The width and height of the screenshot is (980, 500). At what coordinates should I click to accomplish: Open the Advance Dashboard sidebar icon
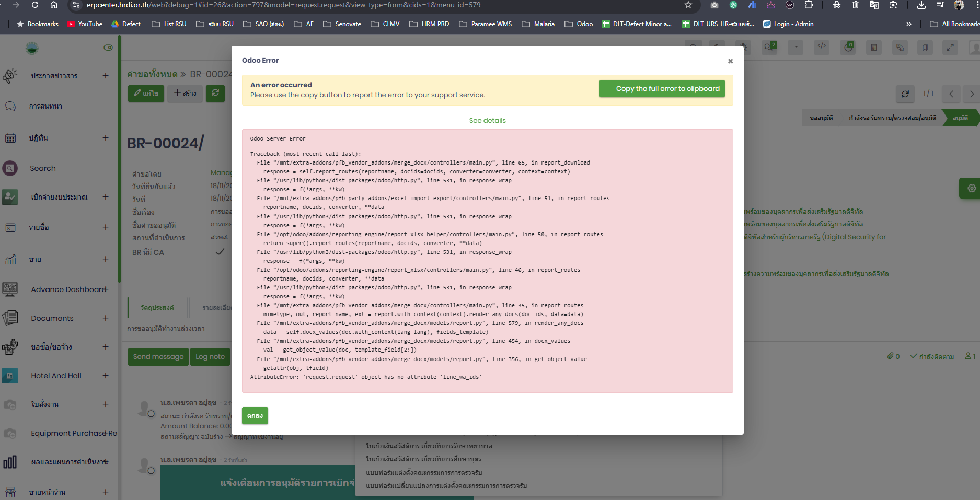tap(10, 289)
